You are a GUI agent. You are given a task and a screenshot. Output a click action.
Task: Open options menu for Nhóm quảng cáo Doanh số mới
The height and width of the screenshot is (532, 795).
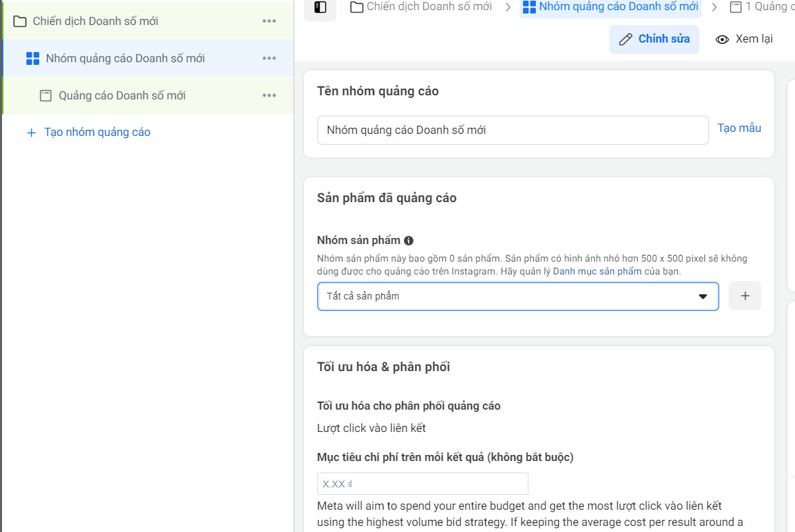point(269,58)
